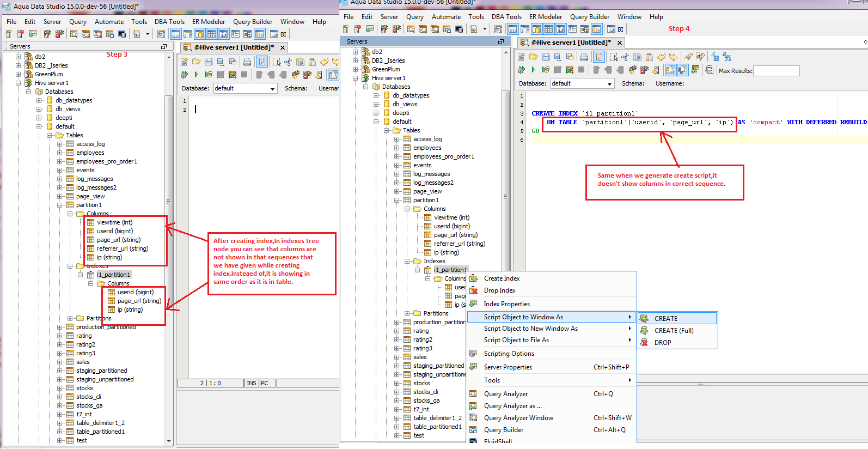This screenshot has height=449, width=868.
Task: Toggle highlighted page button after Print in right editor
Action: (x=599, y=57)
